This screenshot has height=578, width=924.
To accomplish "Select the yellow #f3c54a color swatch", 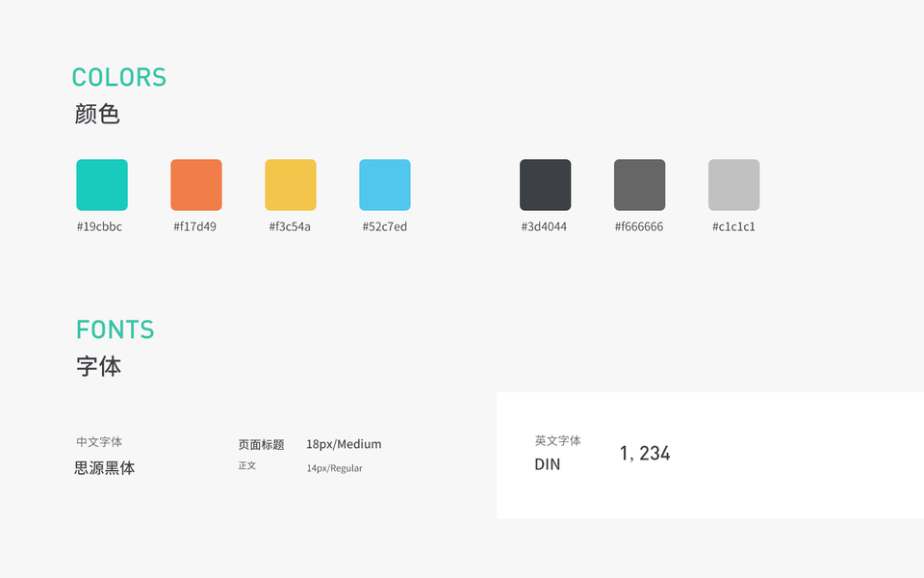I will click(291, 185).
